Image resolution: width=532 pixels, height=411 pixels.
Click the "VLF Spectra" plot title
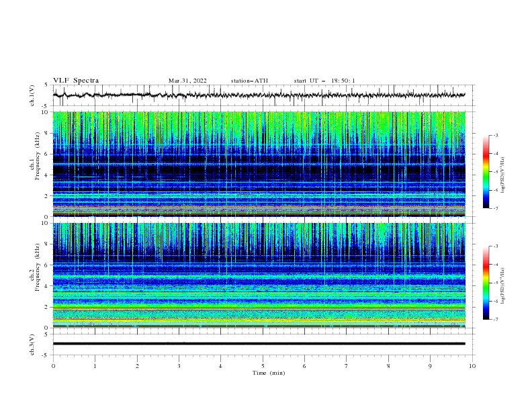76,81
